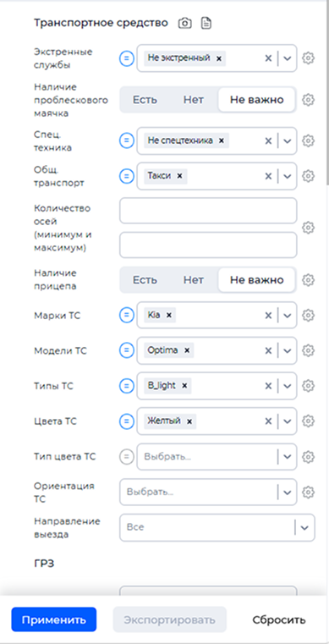Clear all values in Марки ТС field

268,316
